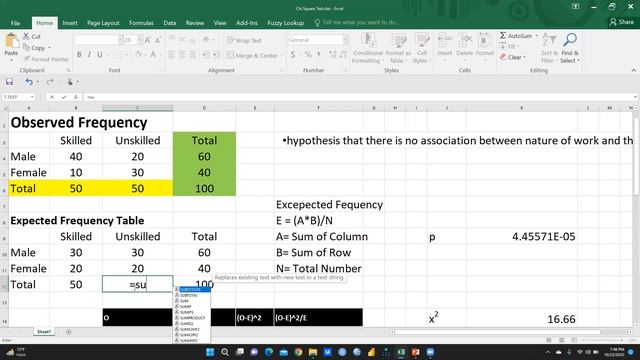The height and width of the screenshot is (360, 640).
Task: Click the dollar Accounting Format icon
Action: click(293, 54)
